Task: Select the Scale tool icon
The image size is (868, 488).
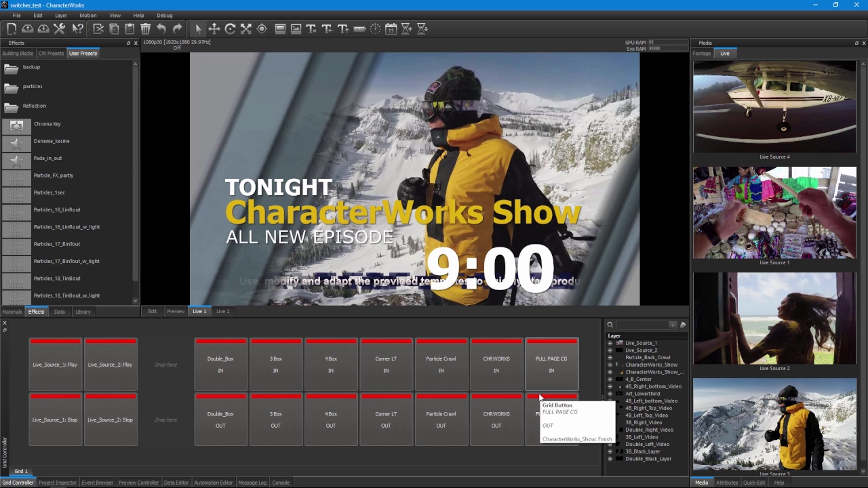Action: (245, 28)
